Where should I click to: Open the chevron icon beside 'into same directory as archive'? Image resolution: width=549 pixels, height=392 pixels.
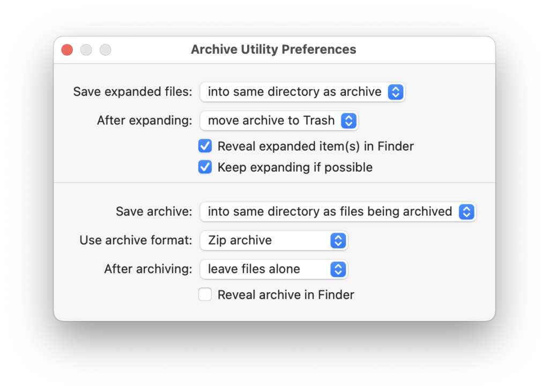(395, 92)
